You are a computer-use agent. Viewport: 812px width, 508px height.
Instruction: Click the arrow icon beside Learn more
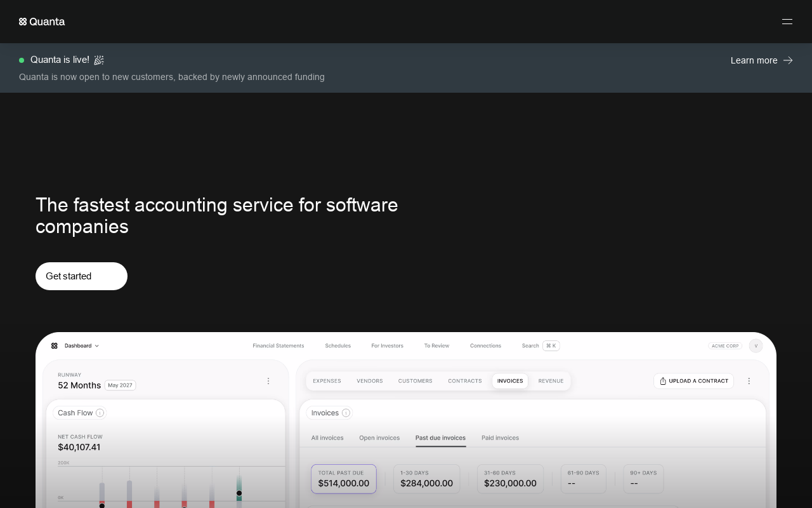pos(788,60)
